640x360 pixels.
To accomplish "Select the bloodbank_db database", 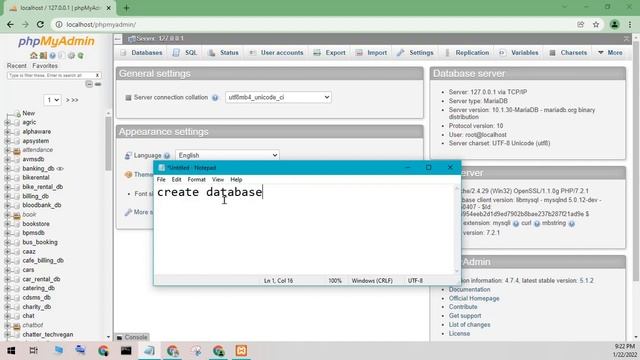I will (42, 205).
